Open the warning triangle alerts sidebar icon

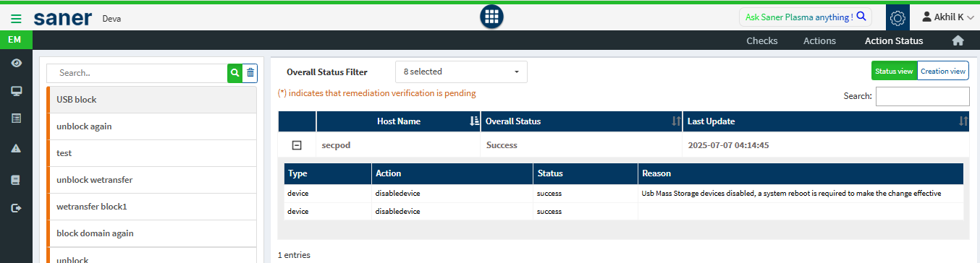point(16,148)
